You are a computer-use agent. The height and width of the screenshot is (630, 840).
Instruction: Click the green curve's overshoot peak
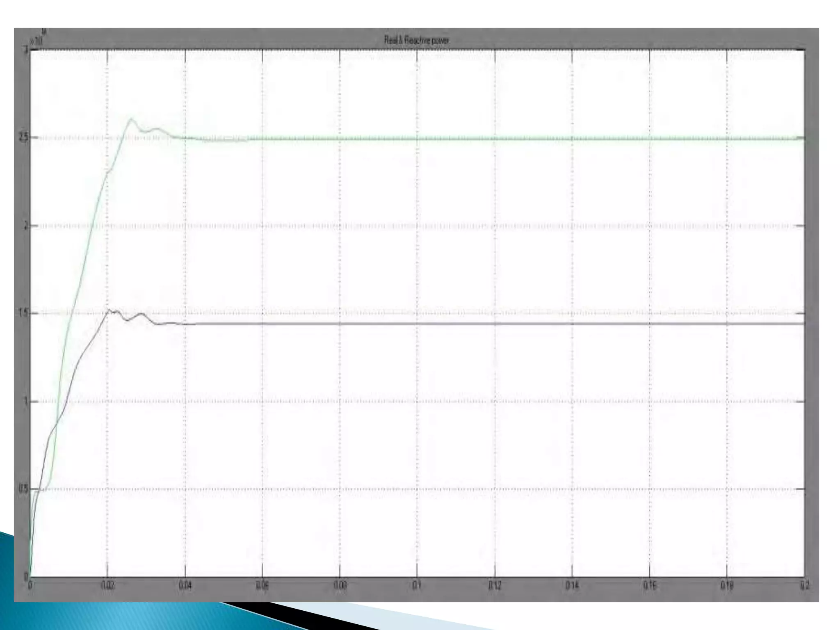tap(131, 119)
